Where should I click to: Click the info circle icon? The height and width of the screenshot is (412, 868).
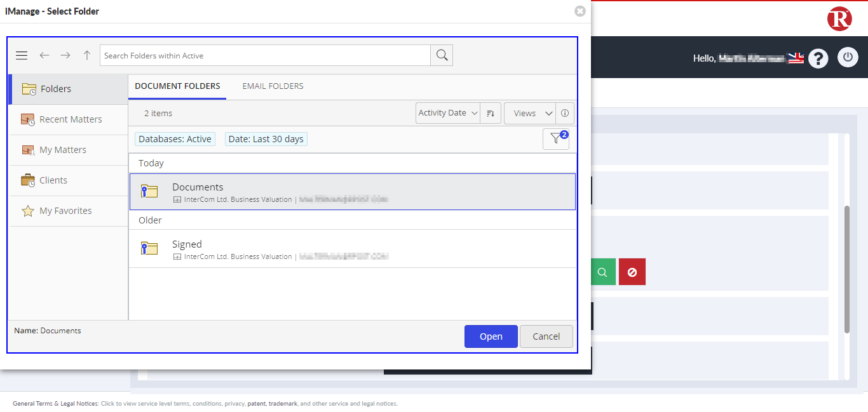(565, 113)
